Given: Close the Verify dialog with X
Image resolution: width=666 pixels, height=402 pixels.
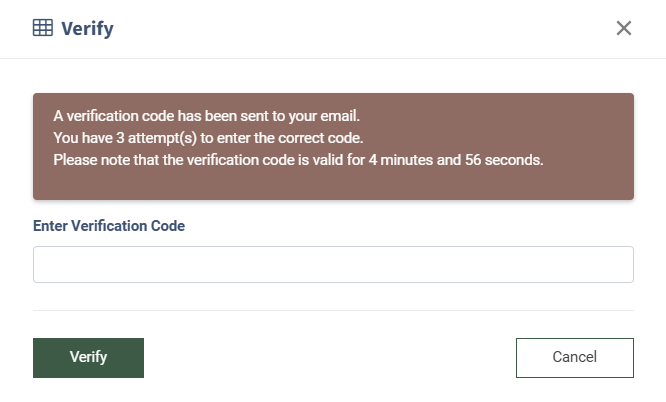Looking at the screenshot, I should [x=624, y=28].
